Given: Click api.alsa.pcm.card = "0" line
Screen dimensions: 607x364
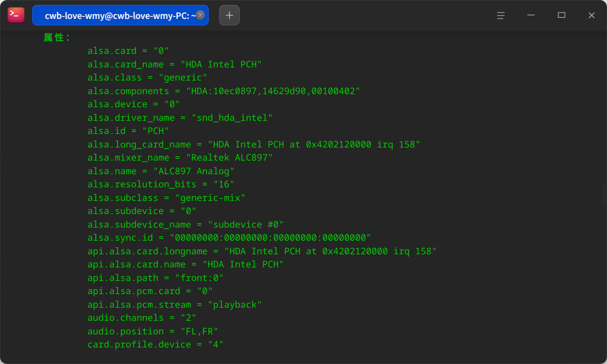Looking at the screenshot, I should (150, 291).
